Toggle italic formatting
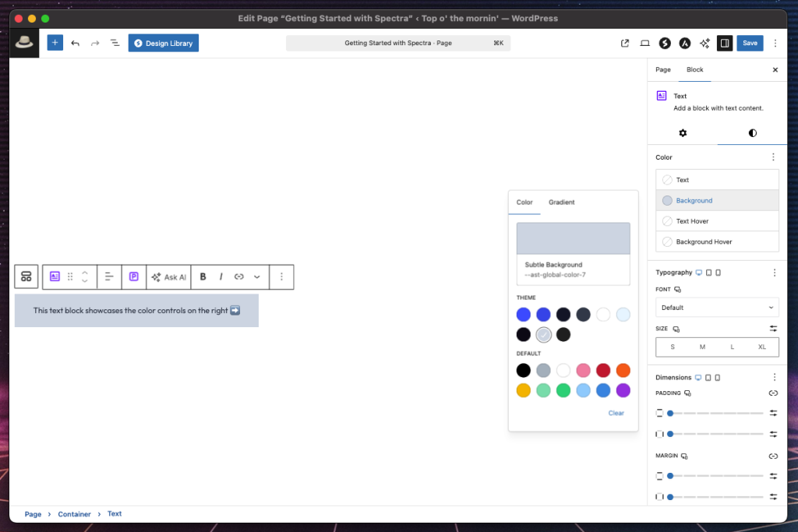This screenshot has width=798, height=532. click(221, 277)
